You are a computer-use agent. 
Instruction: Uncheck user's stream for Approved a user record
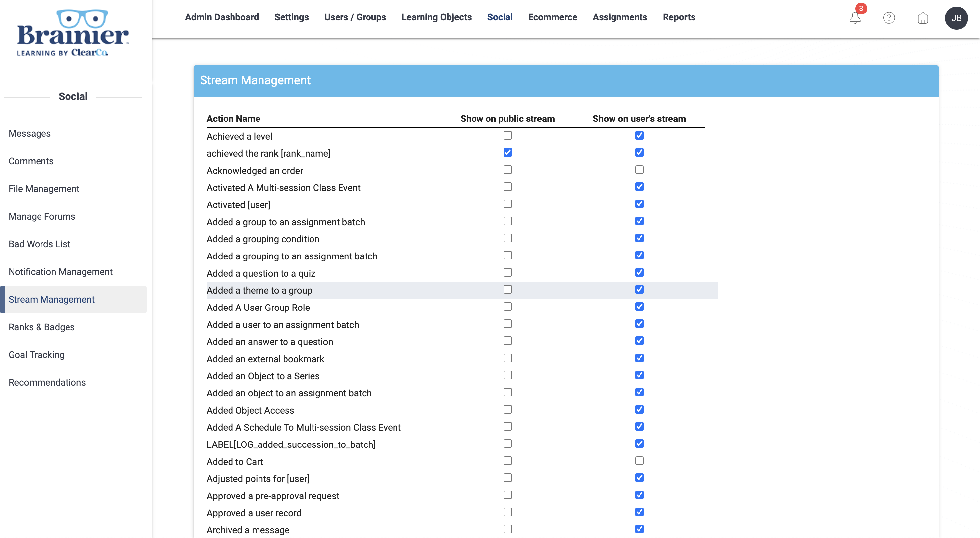pos(639,512)
